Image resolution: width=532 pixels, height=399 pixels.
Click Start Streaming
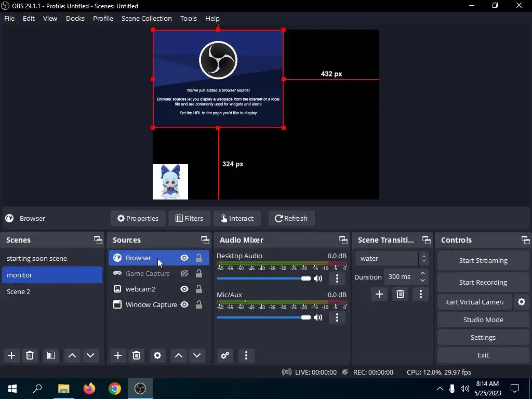(x=483, y=261)
